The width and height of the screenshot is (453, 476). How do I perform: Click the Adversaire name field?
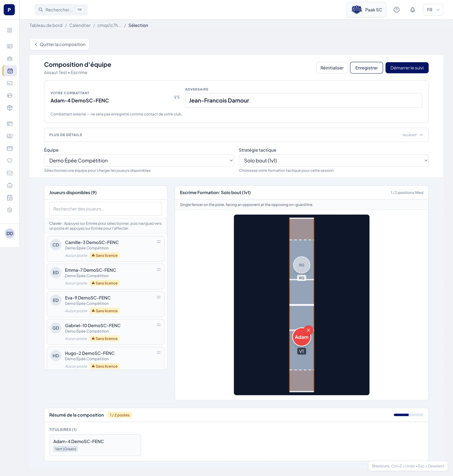point(303,100)
